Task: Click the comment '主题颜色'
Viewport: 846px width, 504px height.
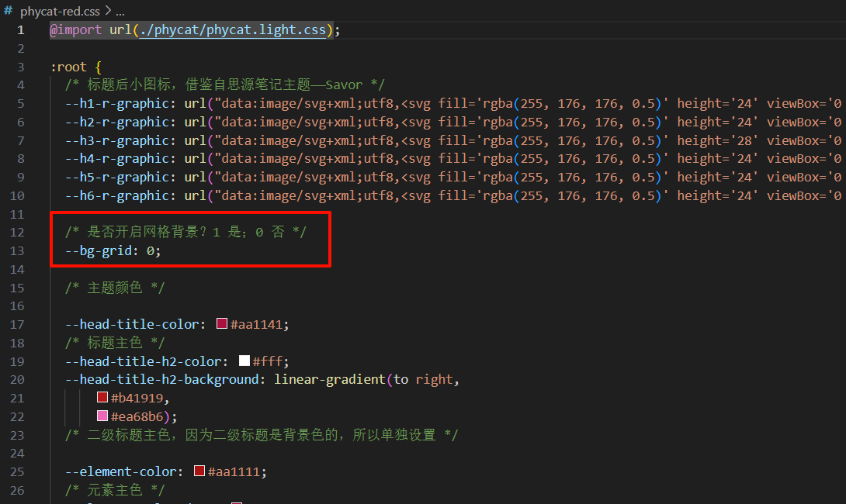Action: [x=114, y=288]
